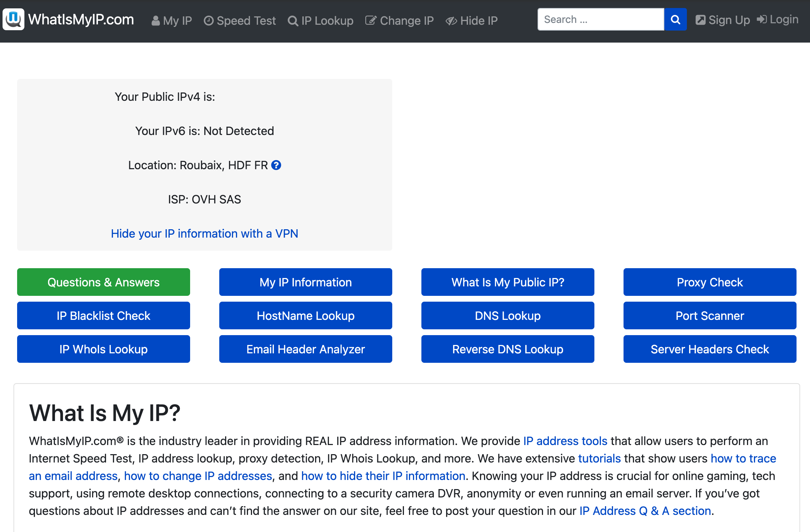Click the WhatIsMyIP.com logo icon
810x532 pixels.
[13, 19]
